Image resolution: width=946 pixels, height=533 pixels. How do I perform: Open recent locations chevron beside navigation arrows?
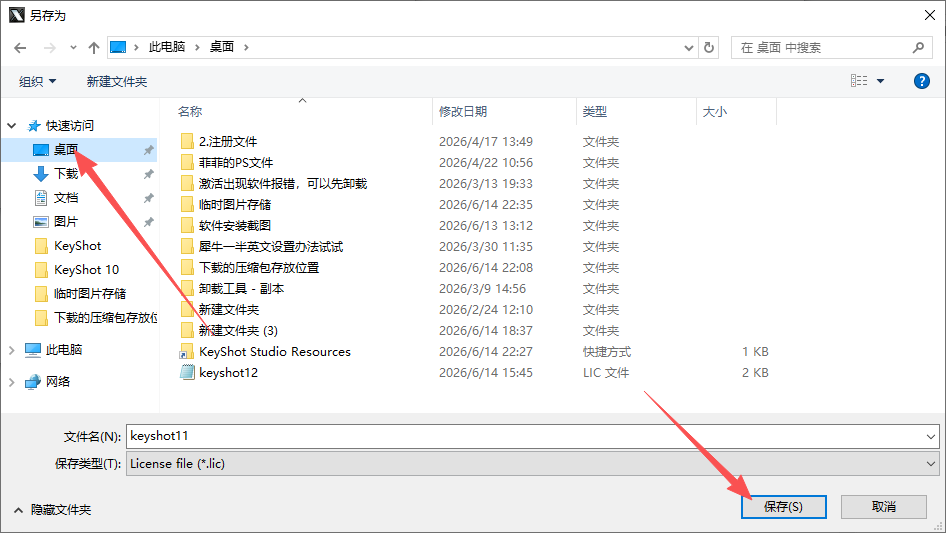click(x=73, y=48)
